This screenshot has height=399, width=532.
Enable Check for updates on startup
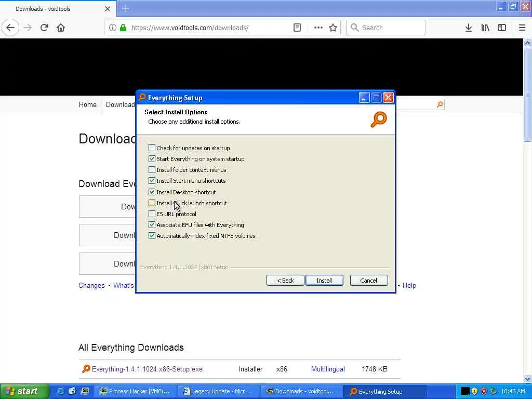coord(152,148)
